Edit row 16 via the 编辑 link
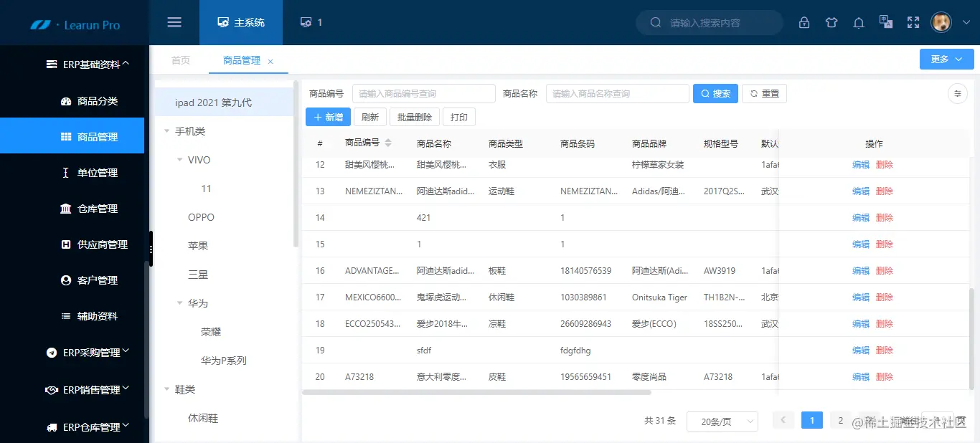Image resolution: width=980 pixels, height=443 pixels. click(x=859, y=270)
